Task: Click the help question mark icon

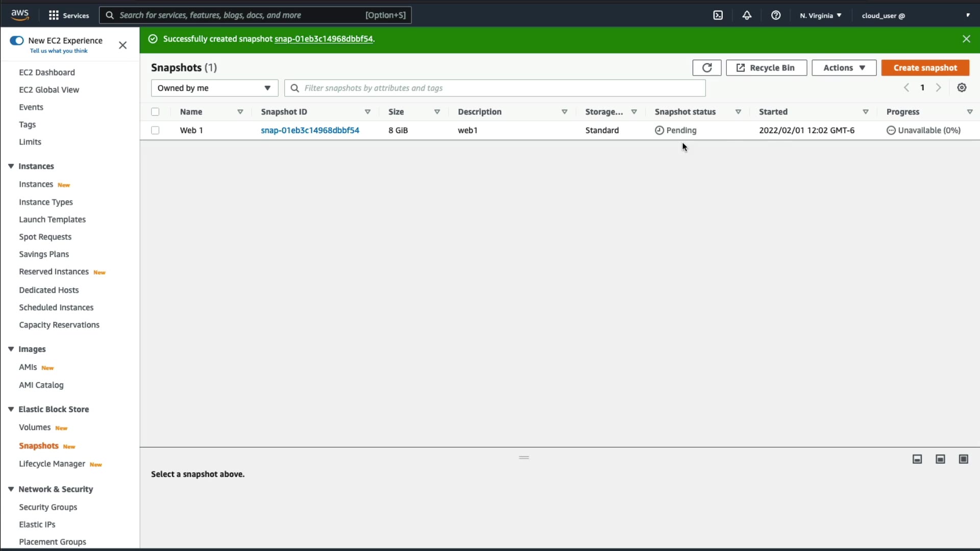Action: [776, 15]
